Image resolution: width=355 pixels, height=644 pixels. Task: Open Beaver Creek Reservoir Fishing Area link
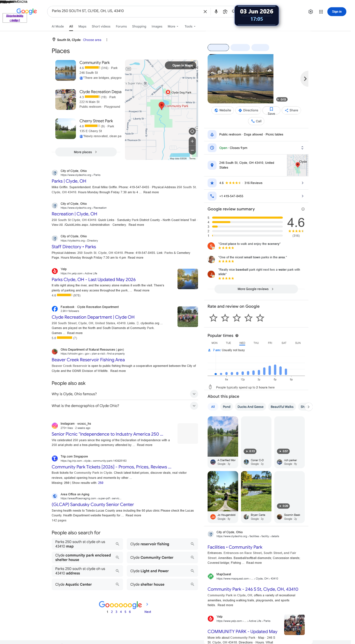click(88, 360)
